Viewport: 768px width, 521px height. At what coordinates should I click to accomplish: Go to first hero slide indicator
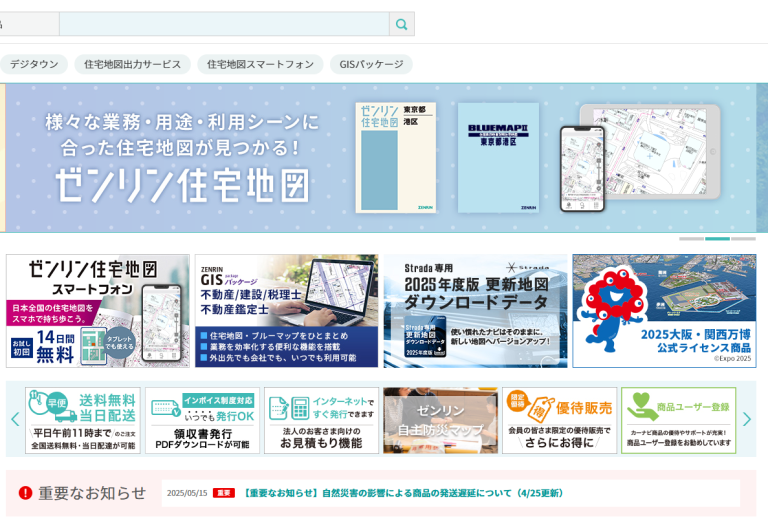click(x=691, y=238)
